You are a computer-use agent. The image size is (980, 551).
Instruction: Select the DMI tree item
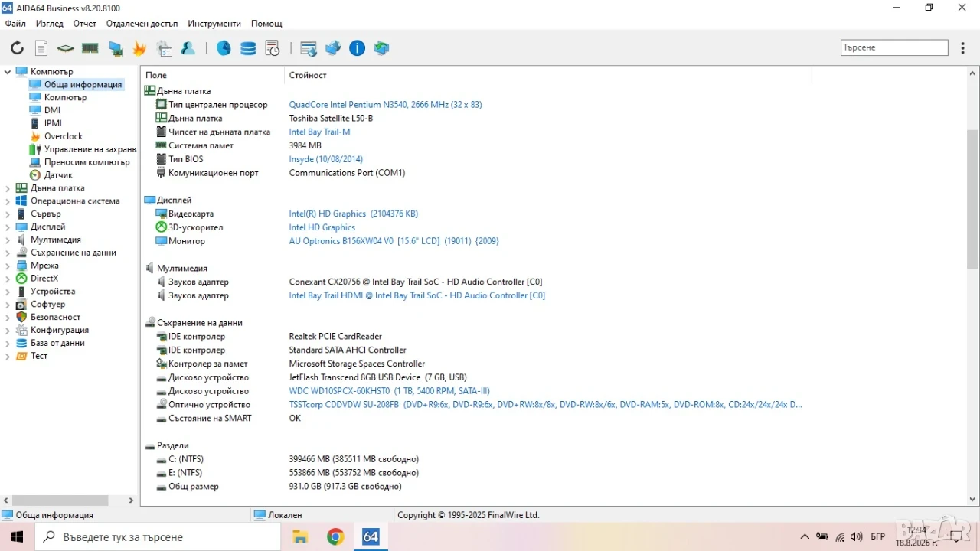pyautogui.click(x=52, y=110)
